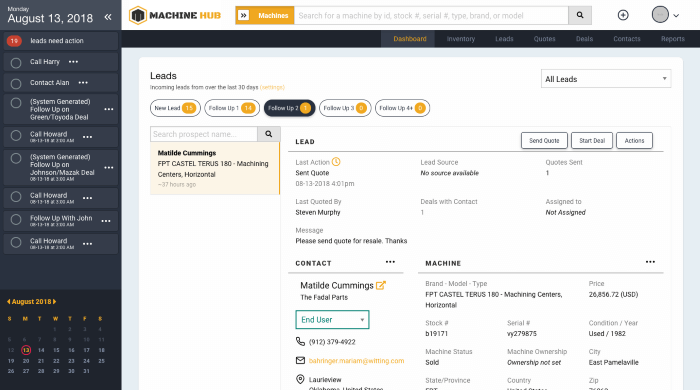
Task: Click the Search prospect name field
Action: (204, 134)
